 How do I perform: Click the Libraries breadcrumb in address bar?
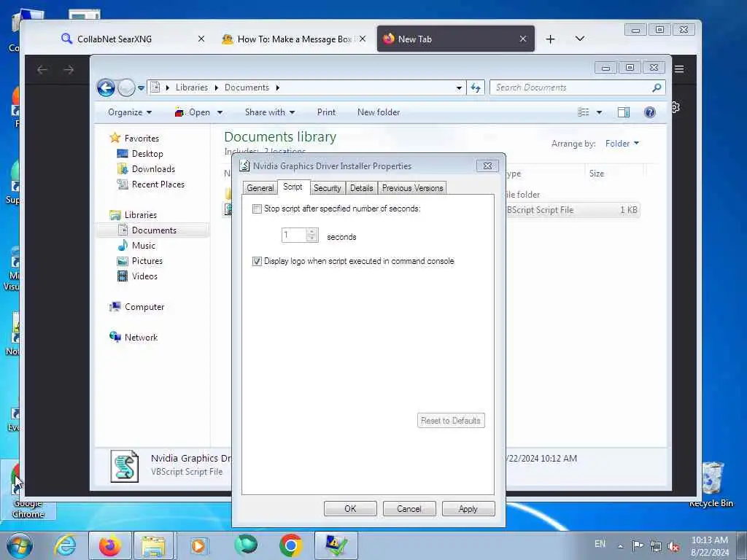[192, 87]
